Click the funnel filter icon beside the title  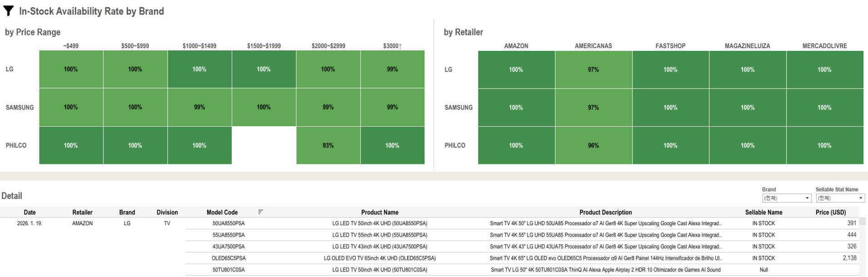click(x=8, y=11)
